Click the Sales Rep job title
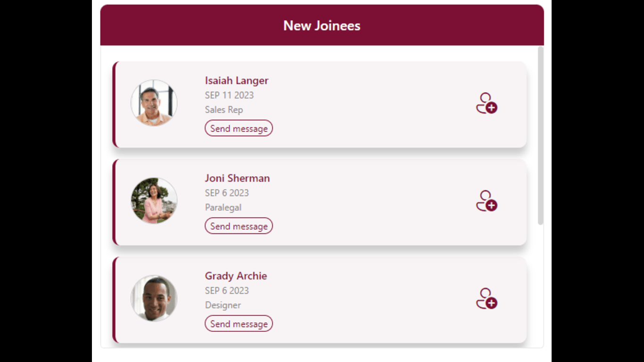The image size is (644, 362). [x=224, y=110]
